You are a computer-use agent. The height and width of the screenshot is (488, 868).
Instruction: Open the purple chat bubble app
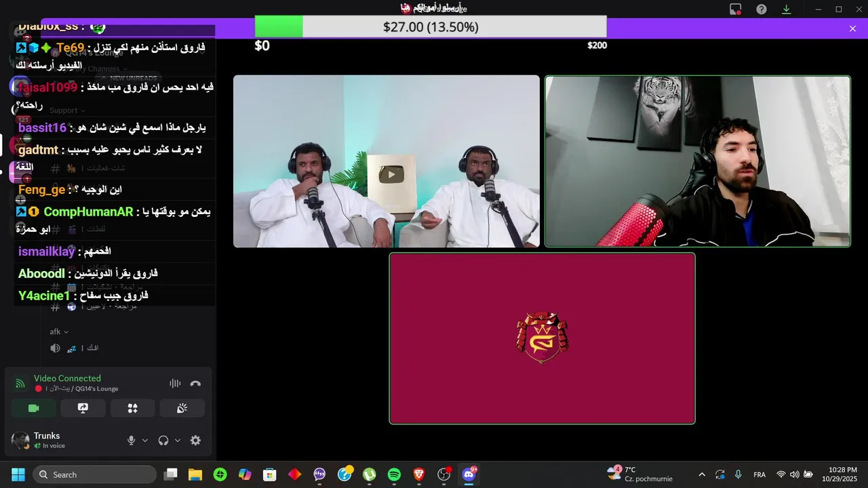[319, 474]
